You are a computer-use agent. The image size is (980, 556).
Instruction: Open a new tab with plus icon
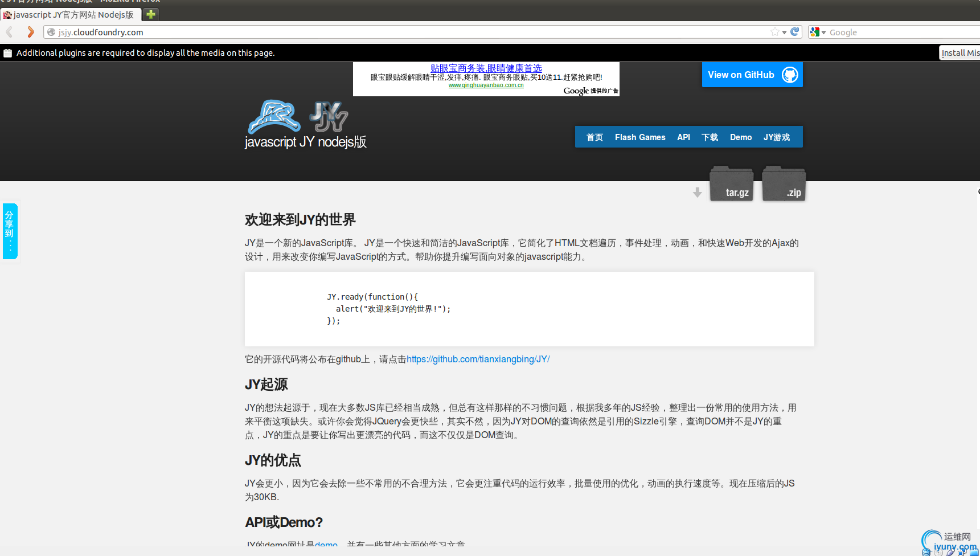click(151, 14)
